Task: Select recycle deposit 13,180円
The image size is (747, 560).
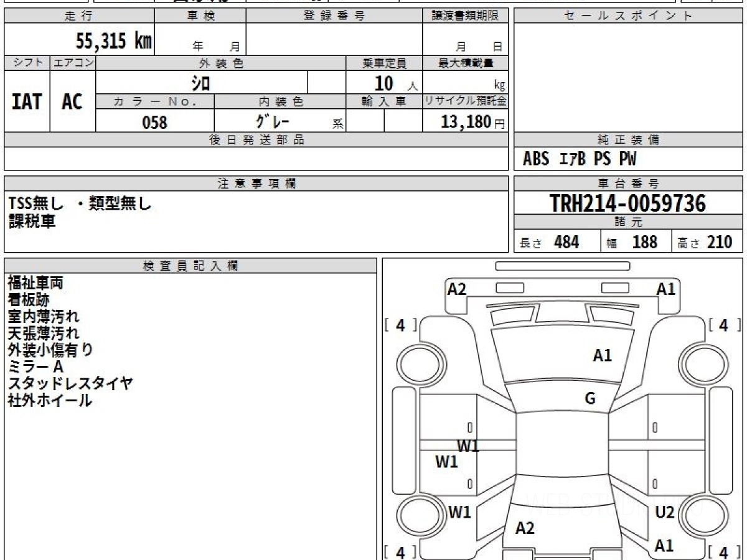Action: [x=472, y=122]
